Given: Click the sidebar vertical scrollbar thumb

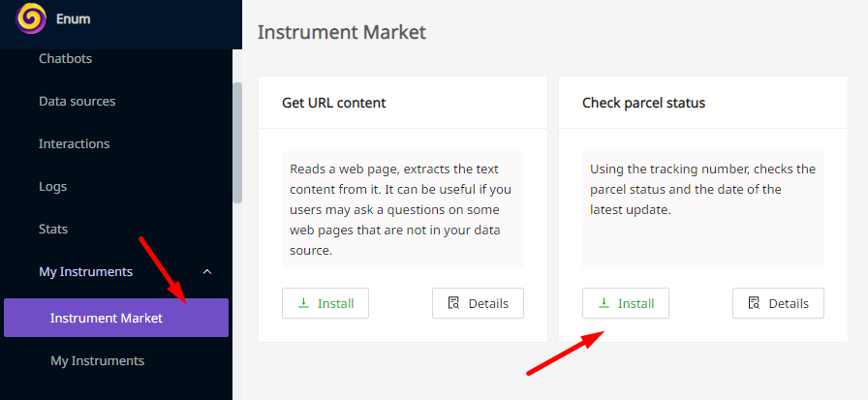Looking at the screenshot, I should (237, 142).
